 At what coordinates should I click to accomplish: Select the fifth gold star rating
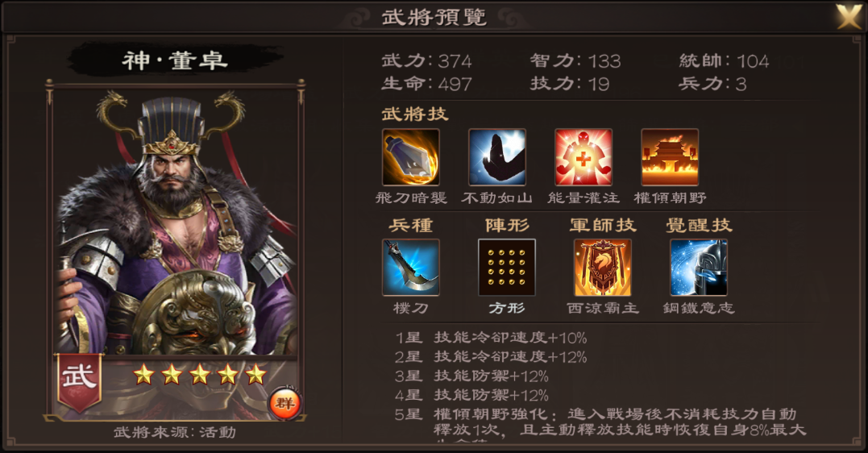coord(255,375)
